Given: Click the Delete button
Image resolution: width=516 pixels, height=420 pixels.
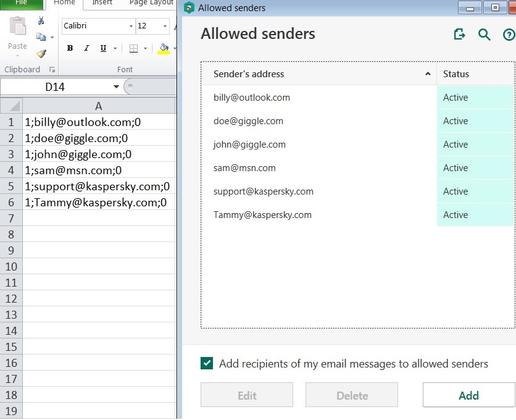Looking at the screenshot, I should 352,395.
